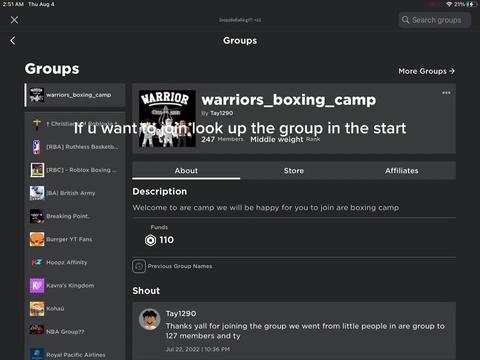Switch to the About tab
The width and height of the screenshot is (480, 360).
pyautogui.click(x=186, y=171)
